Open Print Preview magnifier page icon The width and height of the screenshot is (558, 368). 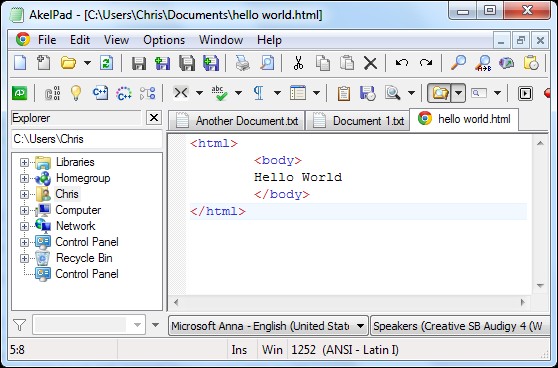point(267,63)
